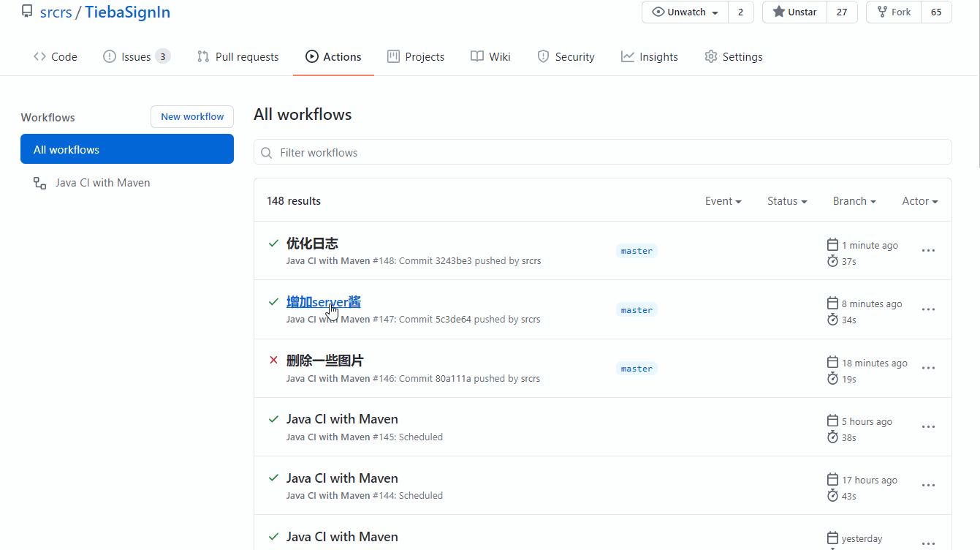Open the watchers count 2

(x=740, y=12)
